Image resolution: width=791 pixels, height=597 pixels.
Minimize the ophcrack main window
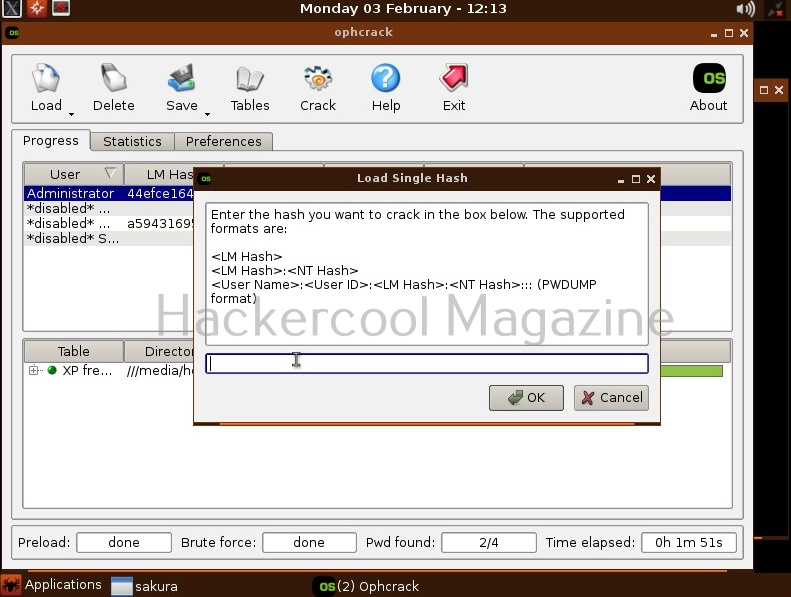[714, 34]
